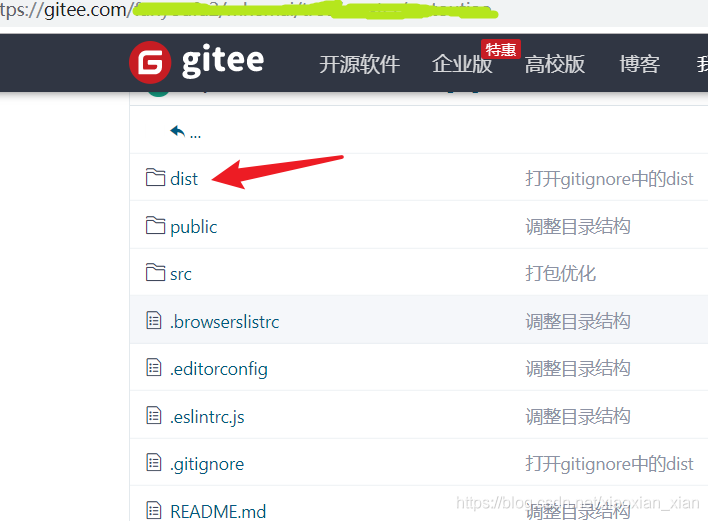708x521 pixels.
Task: Click the Gitee red G logo
Action: [150, 62]
